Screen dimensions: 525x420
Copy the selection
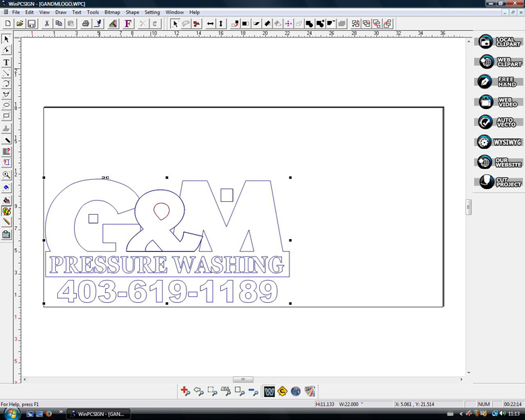click(x=59, y=24)
